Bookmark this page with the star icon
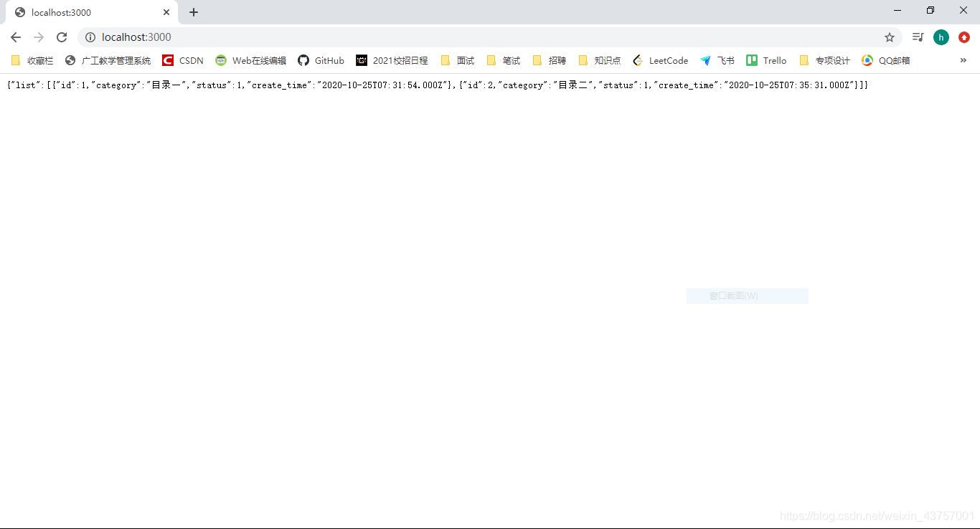This screenshot has width=980, height=529. click(890, 37)
